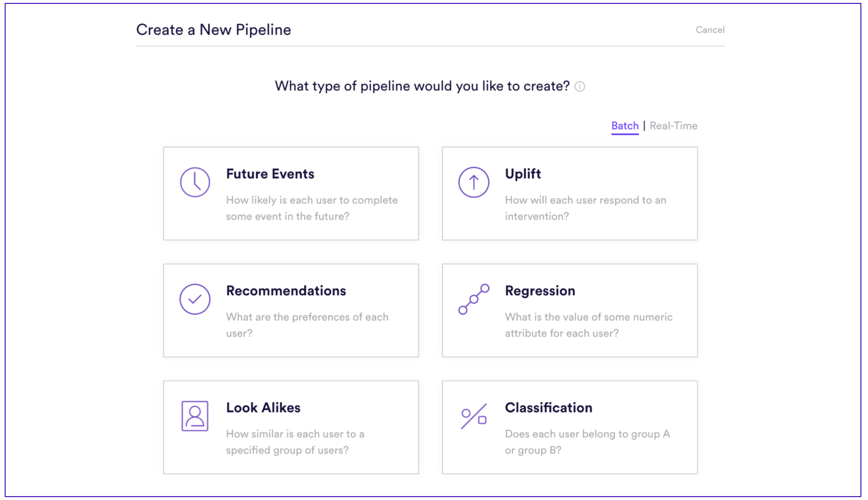Click the 'respond to an intervention' description

[585, 208]
